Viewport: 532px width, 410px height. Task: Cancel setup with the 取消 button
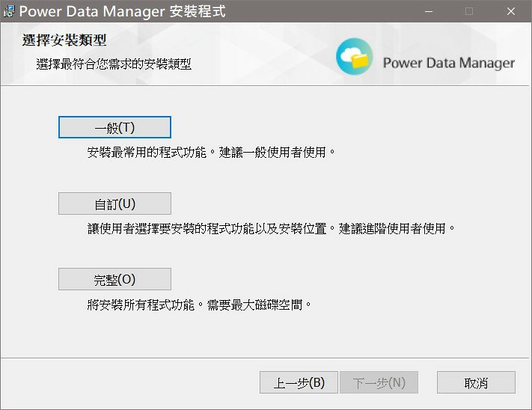(x=476, y=382)
